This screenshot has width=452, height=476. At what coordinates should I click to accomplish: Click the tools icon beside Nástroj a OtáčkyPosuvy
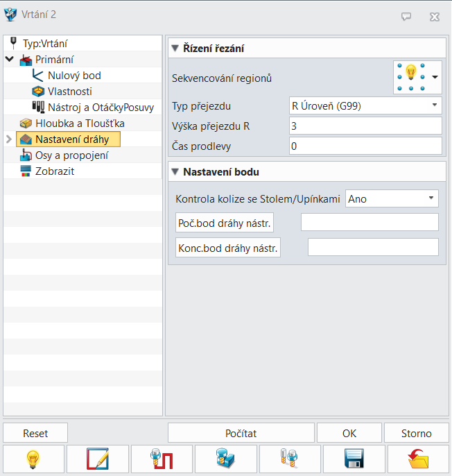click(x=38, y=107)
